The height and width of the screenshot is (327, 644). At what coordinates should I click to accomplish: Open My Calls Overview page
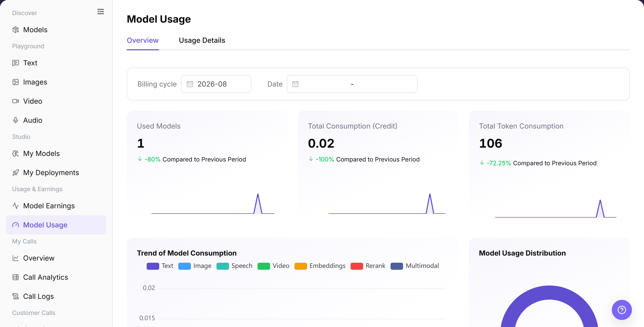point(56,258)
